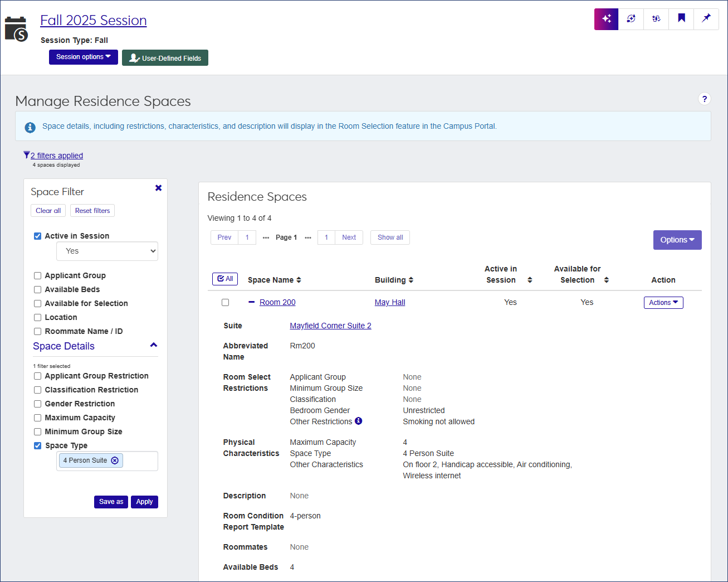Open the Mayfield Corner Suite 2 link
Screen dimensions: 728x582
tap(330, 325)
